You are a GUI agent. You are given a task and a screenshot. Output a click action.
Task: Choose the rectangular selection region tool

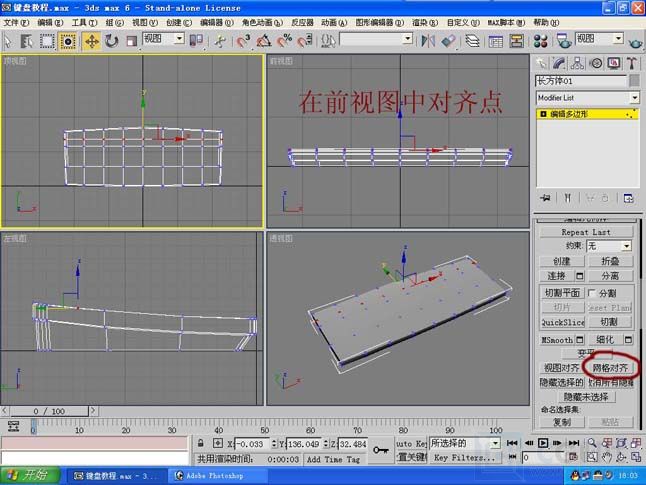coord(47,41)
